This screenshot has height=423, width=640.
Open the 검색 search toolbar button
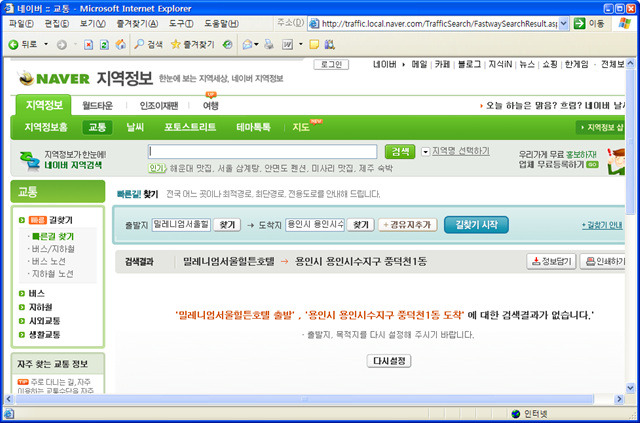[148, 45]
